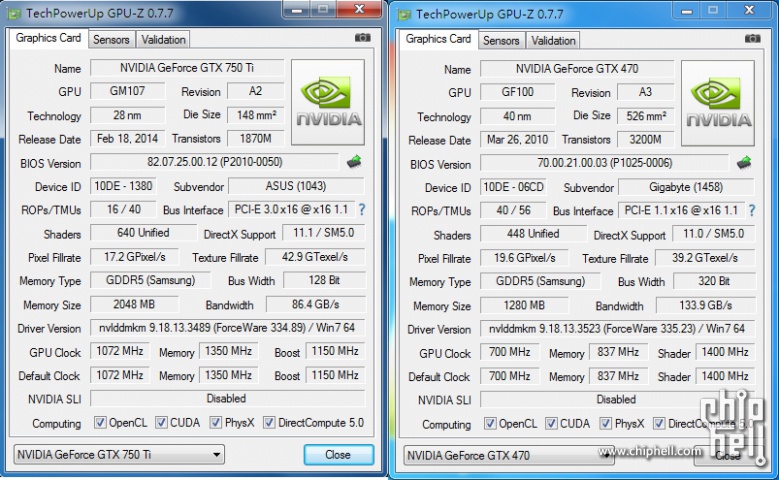Viewport: 779px width, 480px height.
Task: Click the Name field showing NVIDIA GeForce GTX 750 Ti
Action: (187, 68)
